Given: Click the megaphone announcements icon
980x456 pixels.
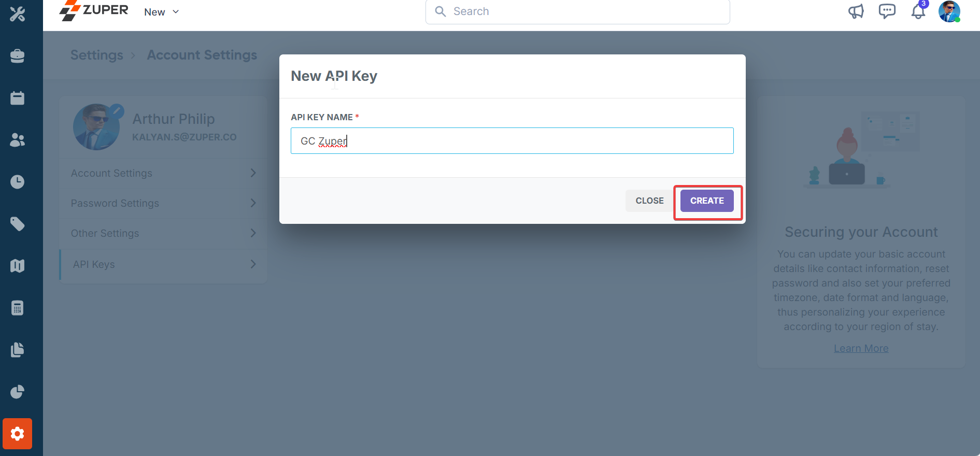Looking at the screenshot, I should point(856,11).
